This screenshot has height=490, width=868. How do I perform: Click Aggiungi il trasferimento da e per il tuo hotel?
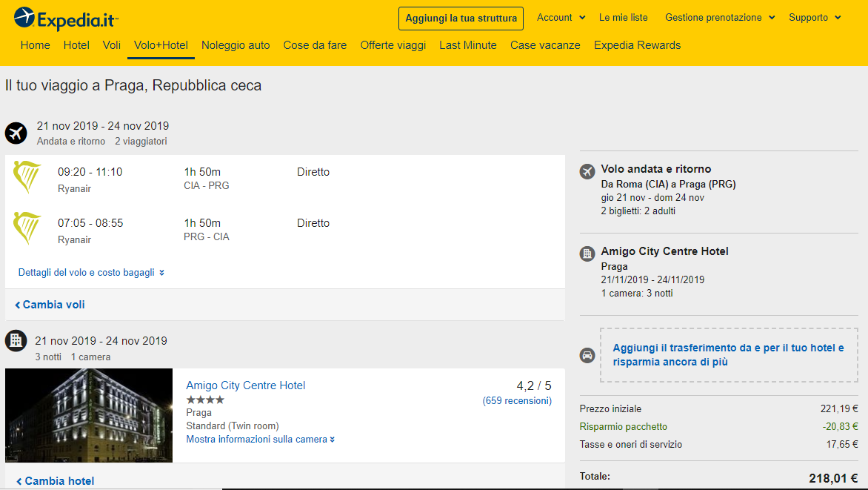coord(729,355)
